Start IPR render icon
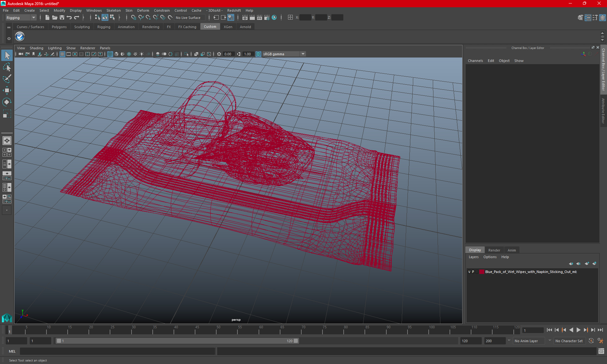607x364 pixels. tap(259, 18)
